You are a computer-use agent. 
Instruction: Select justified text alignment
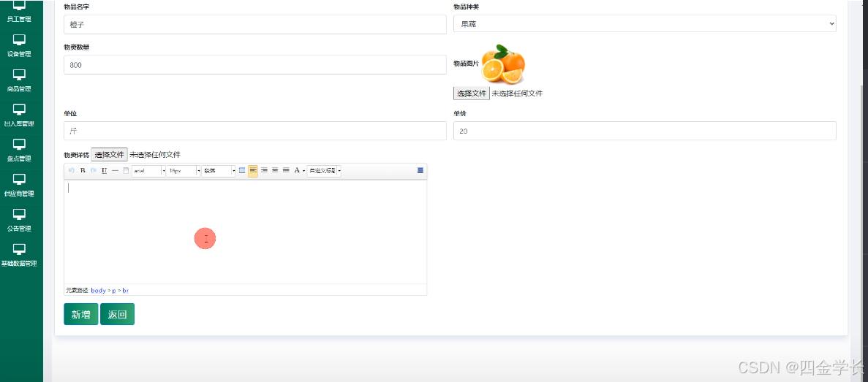click(x=286, y=170)
